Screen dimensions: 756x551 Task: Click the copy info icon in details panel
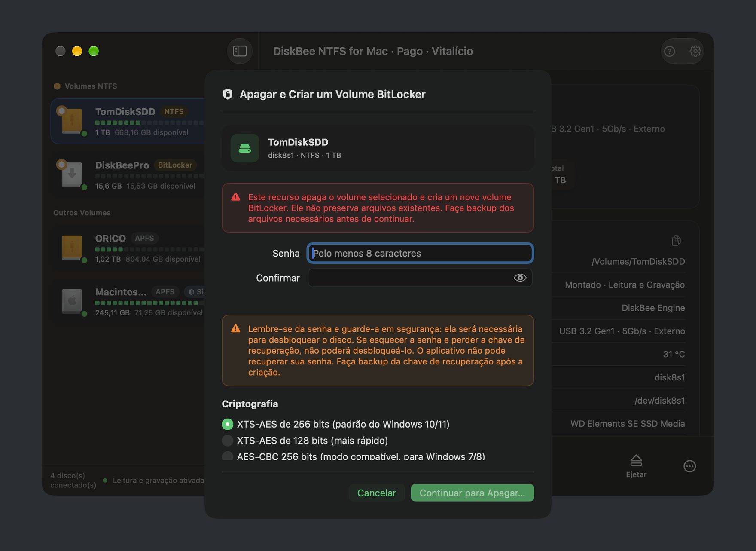676,240
